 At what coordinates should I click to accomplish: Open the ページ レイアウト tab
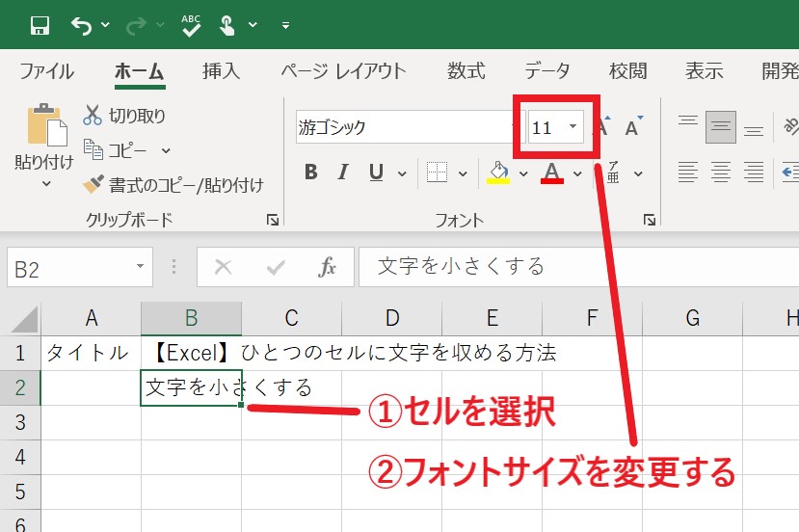343,70
